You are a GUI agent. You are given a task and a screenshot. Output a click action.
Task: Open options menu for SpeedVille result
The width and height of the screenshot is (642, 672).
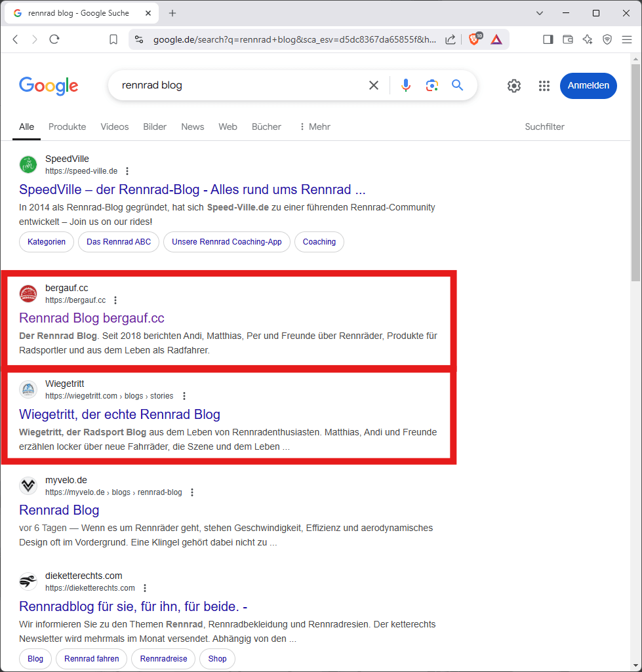click(127, 171)
